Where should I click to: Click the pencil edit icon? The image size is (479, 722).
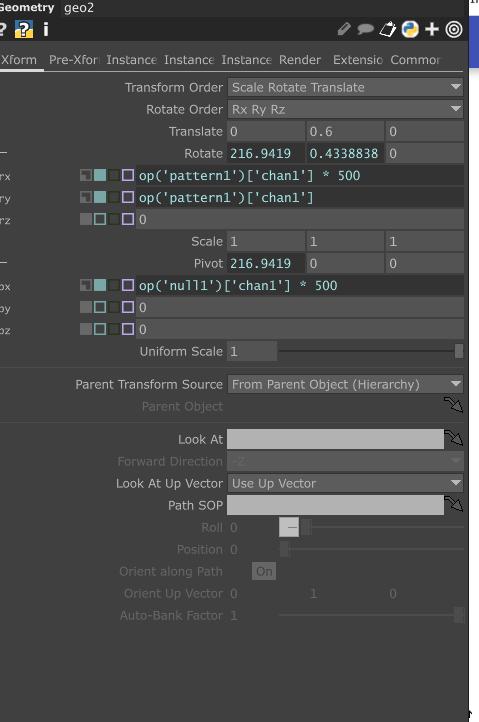click(344, 29)
